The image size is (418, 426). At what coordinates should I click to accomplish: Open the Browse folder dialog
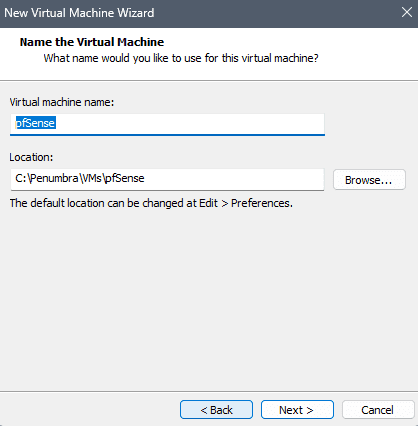pos(369,180)
